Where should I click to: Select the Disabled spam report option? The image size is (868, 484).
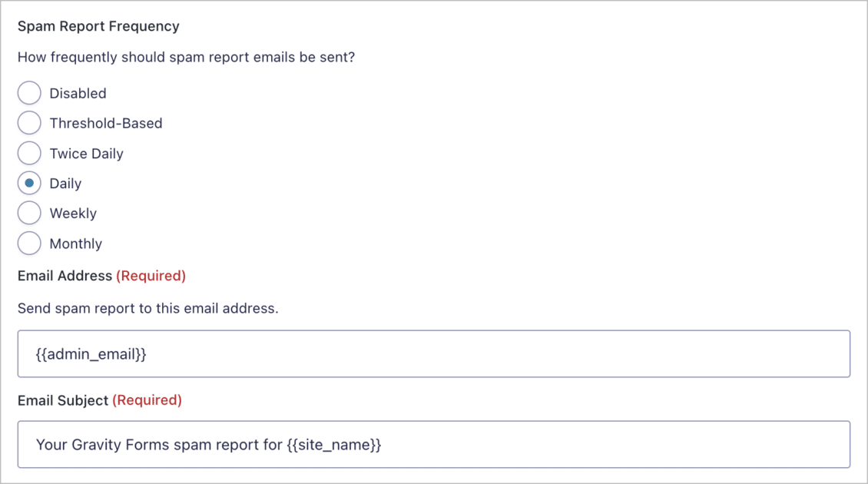click(28, 93)
